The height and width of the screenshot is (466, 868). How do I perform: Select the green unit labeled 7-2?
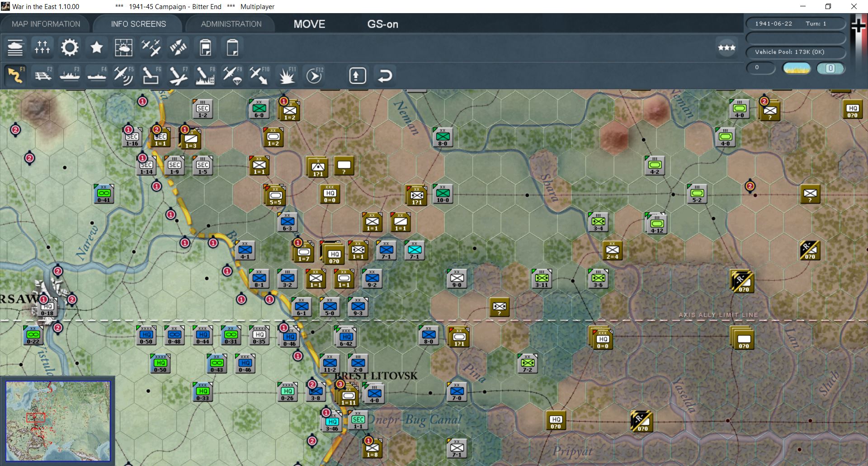pyautogui.click(x=528, y=363)
